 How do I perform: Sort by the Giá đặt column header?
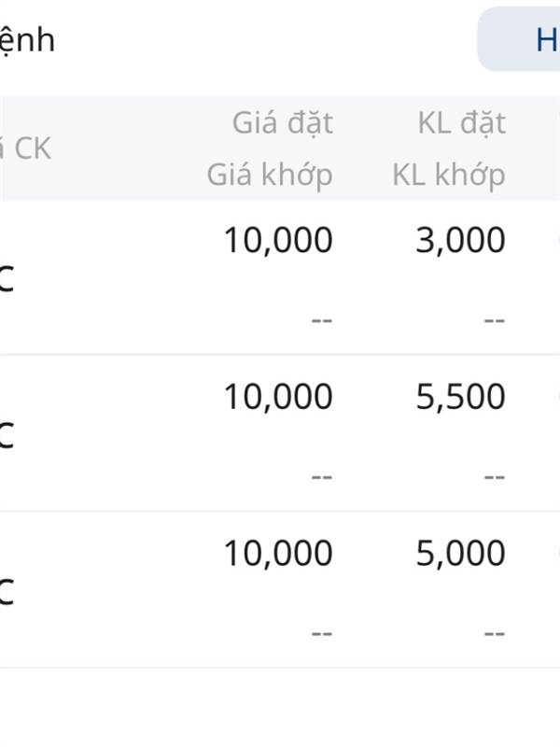click(x=283, y=124)
